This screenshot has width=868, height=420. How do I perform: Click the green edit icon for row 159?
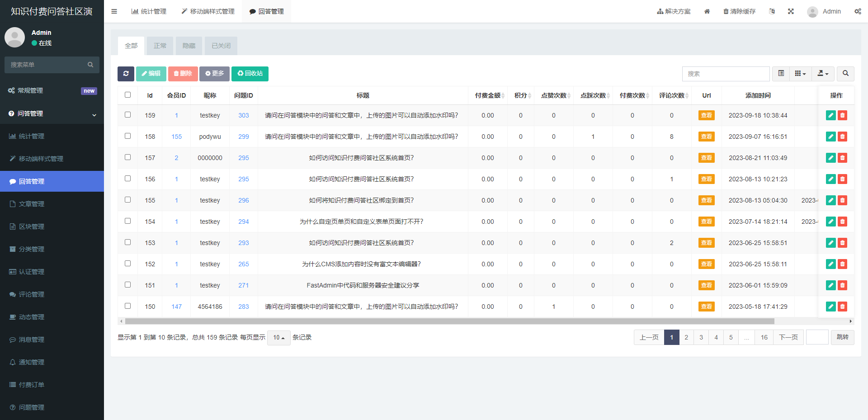[830, 115]
